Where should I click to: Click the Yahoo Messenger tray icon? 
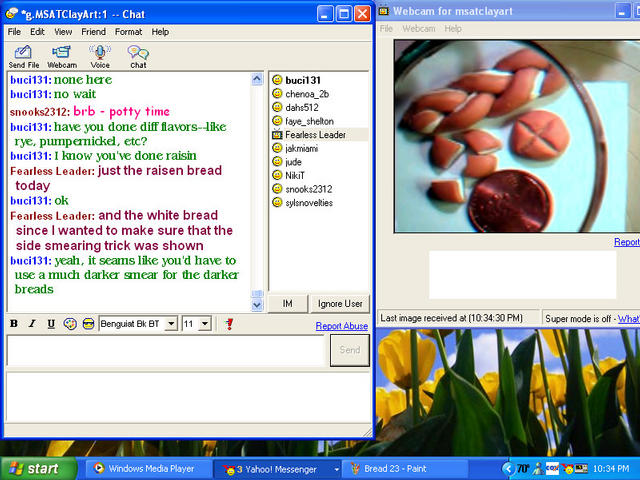click(567, 469)
